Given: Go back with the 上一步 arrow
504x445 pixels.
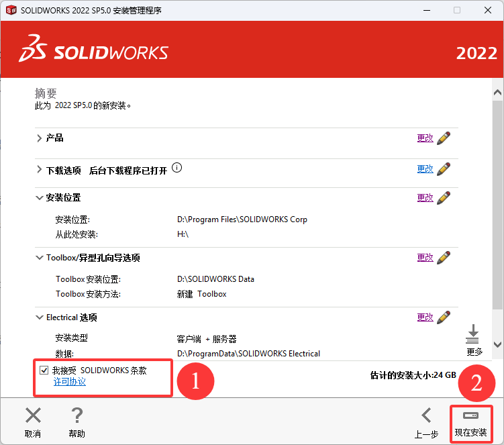Looking at the screenshot, I should (427, 415).
